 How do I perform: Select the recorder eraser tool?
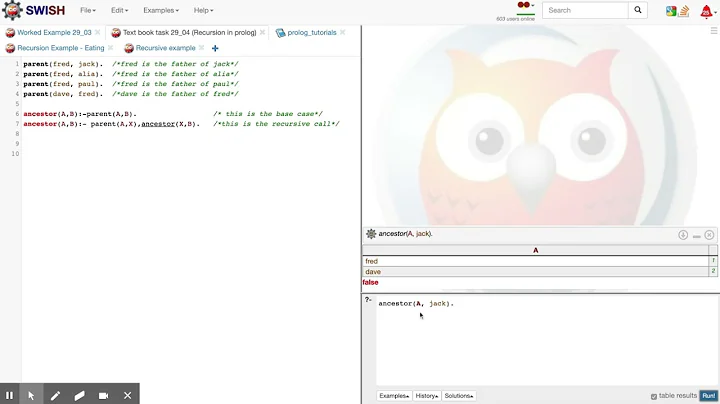tap(79, 395)
